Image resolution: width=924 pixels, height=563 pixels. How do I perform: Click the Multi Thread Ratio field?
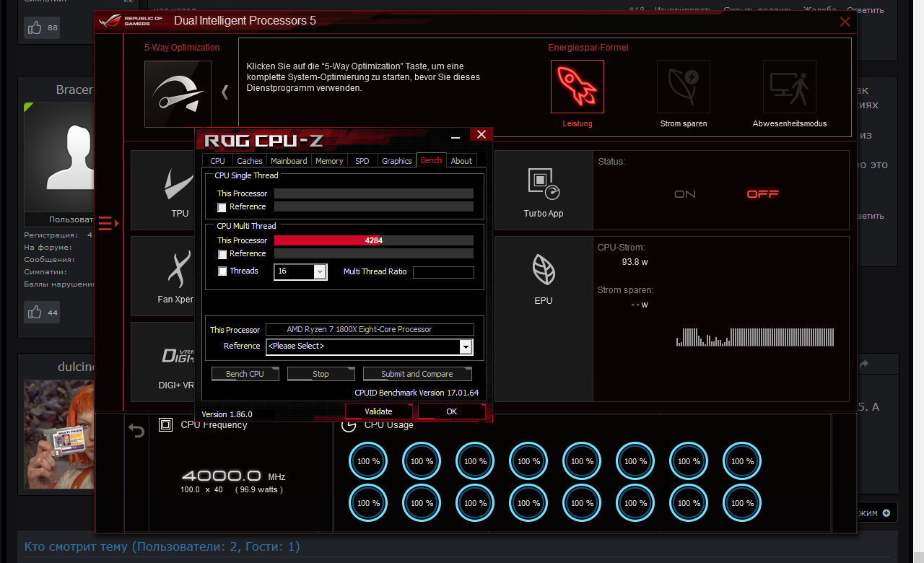point(443,272)
